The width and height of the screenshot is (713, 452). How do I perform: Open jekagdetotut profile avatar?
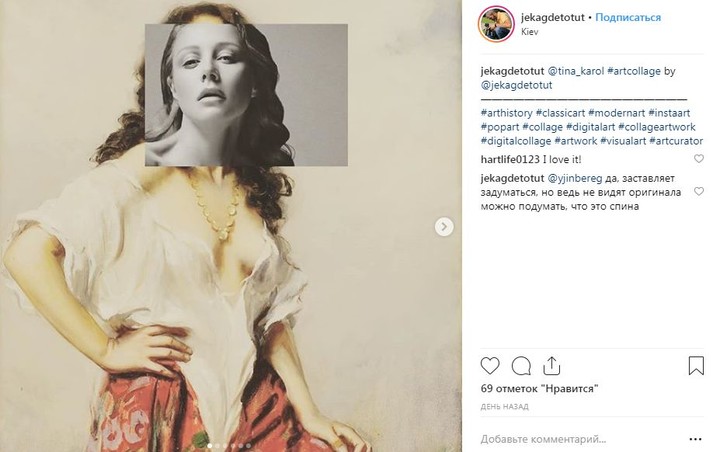[496, 24]
